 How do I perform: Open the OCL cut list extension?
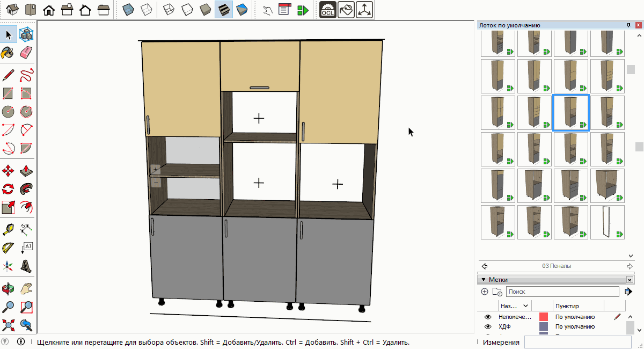tap(327, 10)
